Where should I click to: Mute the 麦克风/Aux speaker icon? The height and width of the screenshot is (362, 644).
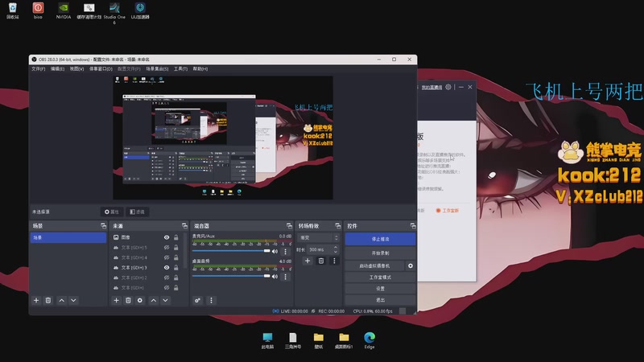(x=275, y=251)
